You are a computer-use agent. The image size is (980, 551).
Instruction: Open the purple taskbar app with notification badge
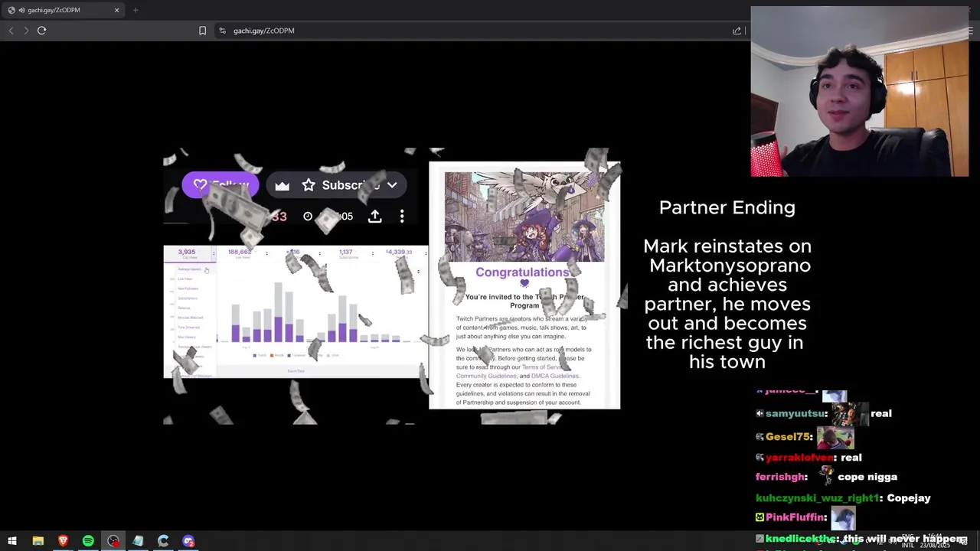click(188, 541)
